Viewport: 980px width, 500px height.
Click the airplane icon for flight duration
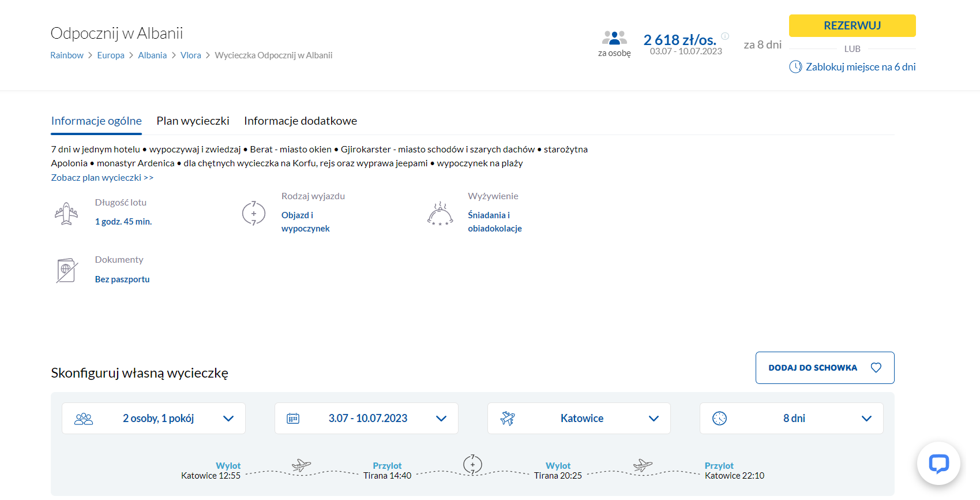pos(66,213)
